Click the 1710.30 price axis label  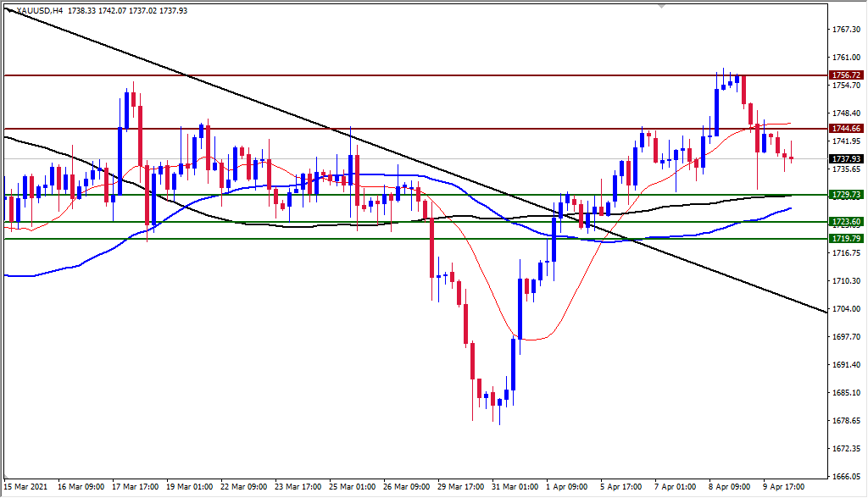847,281
